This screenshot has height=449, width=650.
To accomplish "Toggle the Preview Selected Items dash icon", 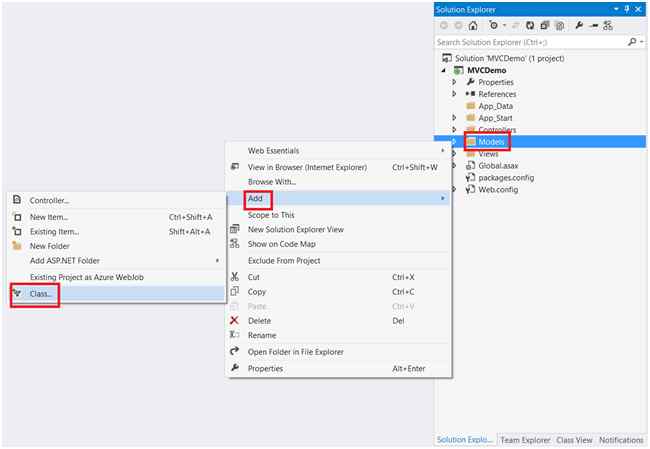I will 594,26.
